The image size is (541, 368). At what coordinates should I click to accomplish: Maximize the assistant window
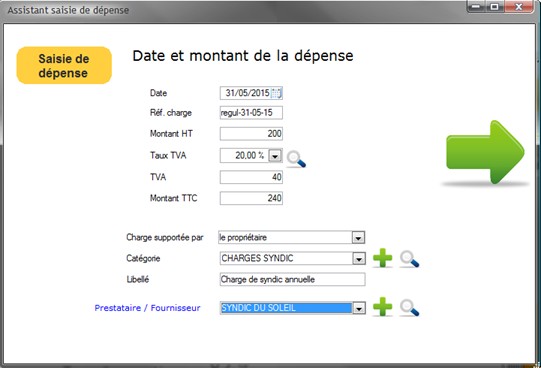click(x=495, y=7)
